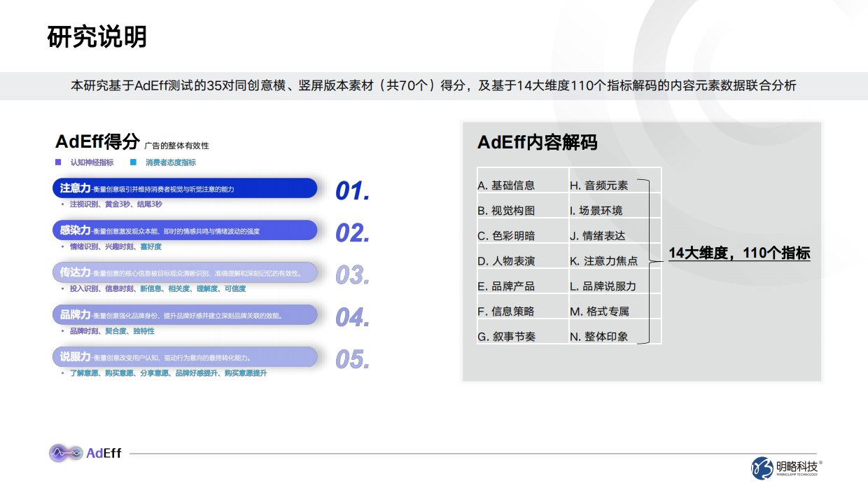Click the 广告的整体有效性 subtitle

point(176,146)
